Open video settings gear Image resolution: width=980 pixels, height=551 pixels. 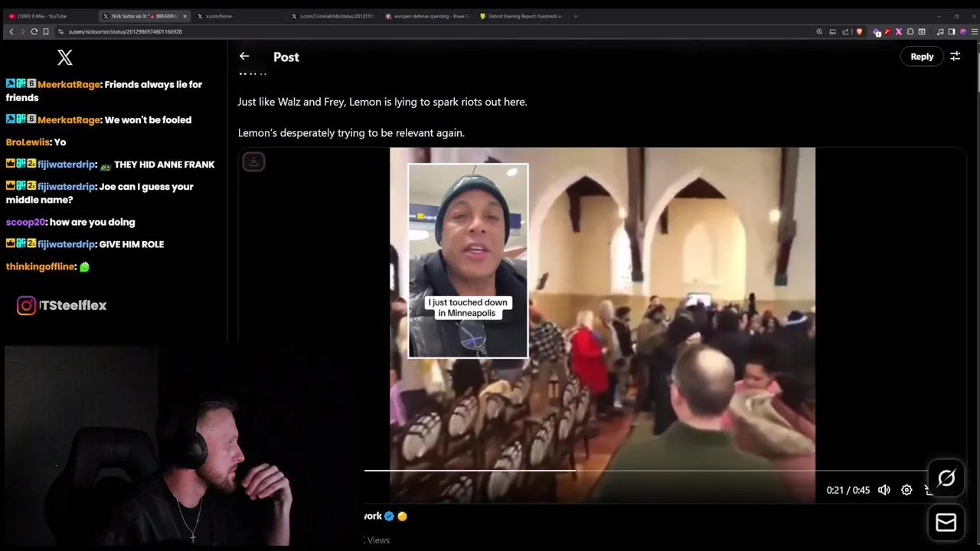906,490
